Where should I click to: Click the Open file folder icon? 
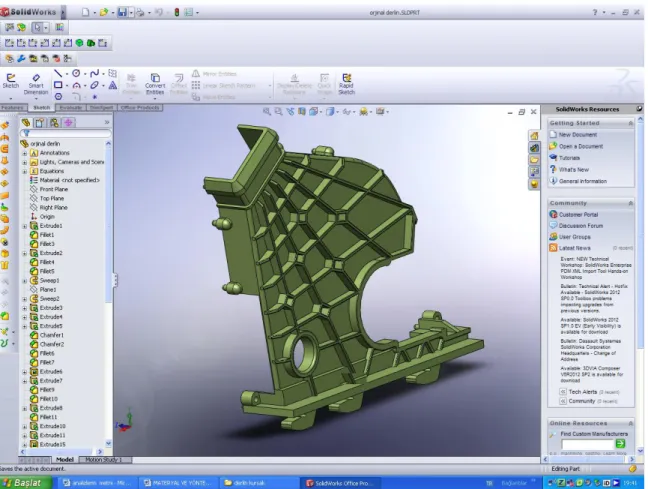[103, 12]
